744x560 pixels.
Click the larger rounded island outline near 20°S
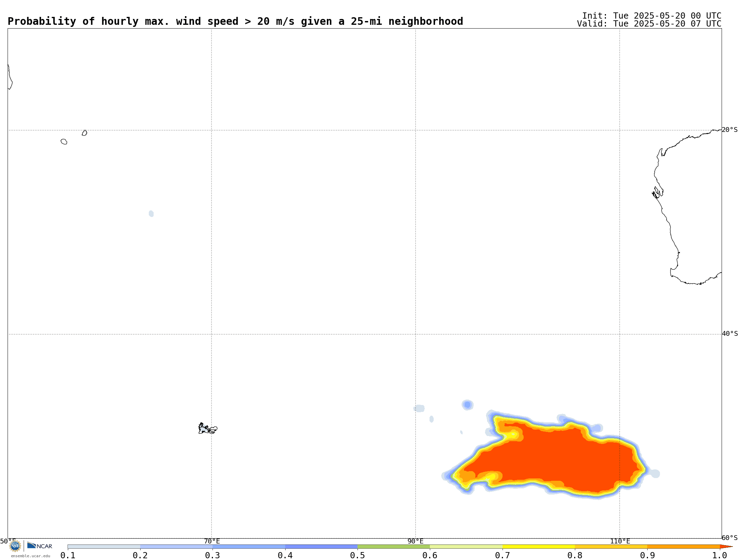(x=64, y=142)
